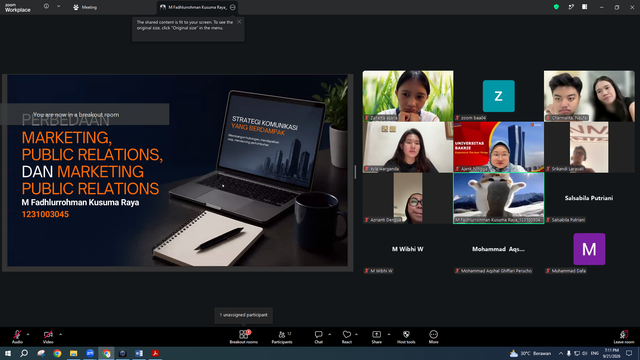Switch to the Meeting tab
This screenshot has height=360, width=640.
pyautogui.click(x=85, y=7)
